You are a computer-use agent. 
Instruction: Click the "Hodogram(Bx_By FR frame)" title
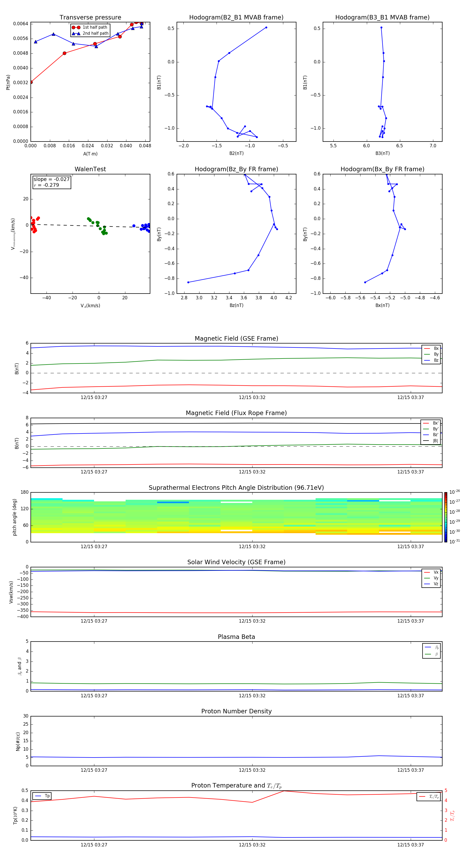pyautogui.click(x=382, y=169)
